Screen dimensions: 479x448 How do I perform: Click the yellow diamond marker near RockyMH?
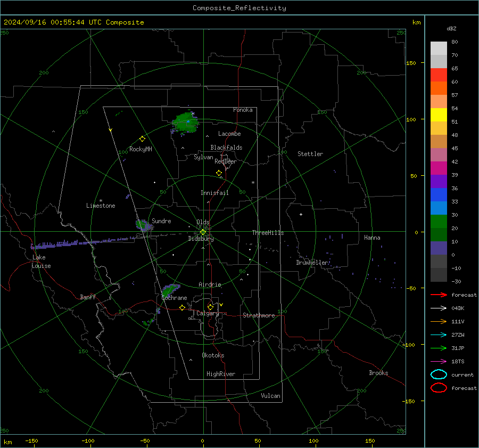(x=142, y=139)
